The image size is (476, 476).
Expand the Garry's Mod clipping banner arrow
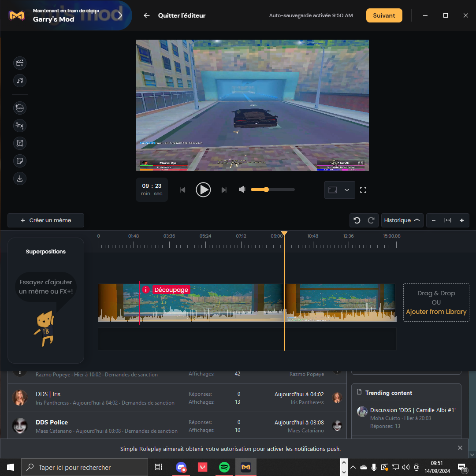pyautogui.click(x=120, y=15)
